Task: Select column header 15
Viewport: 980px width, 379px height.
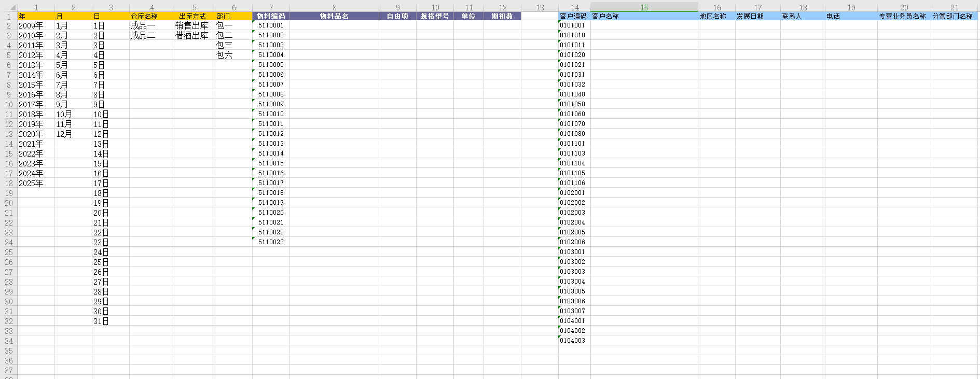Action: tap(644, 7)
